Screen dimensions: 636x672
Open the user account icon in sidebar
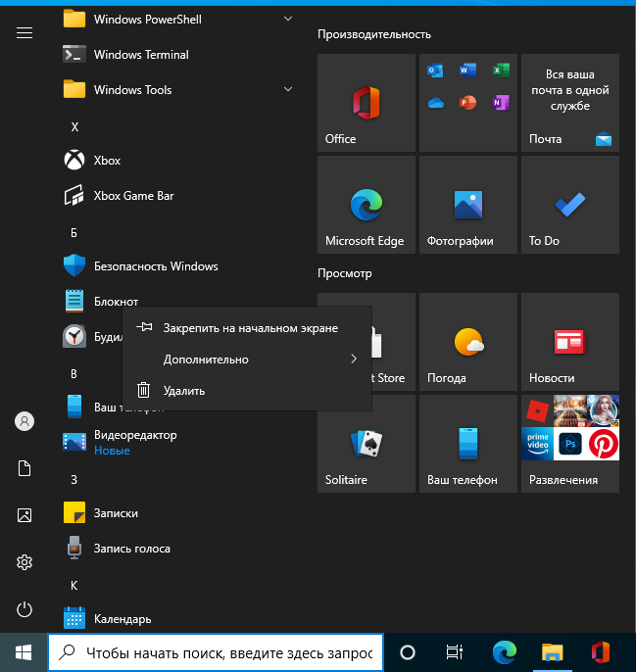point(24,421)
